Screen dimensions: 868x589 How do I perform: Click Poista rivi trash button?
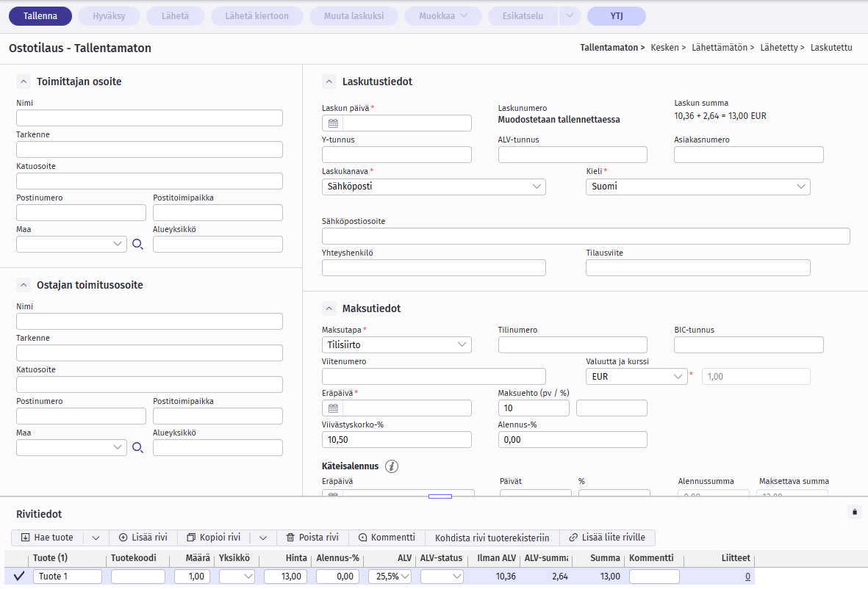coord(312,537)
